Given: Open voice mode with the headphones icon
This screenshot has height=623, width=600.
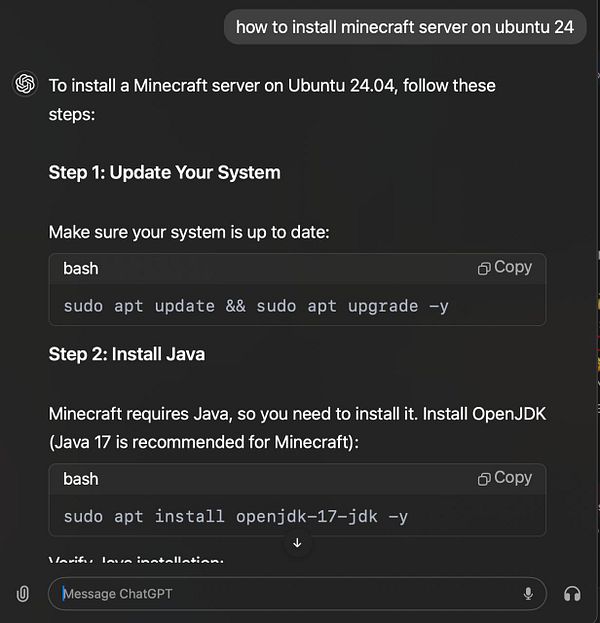Looking at the screenshot, I should pos(572,594).
